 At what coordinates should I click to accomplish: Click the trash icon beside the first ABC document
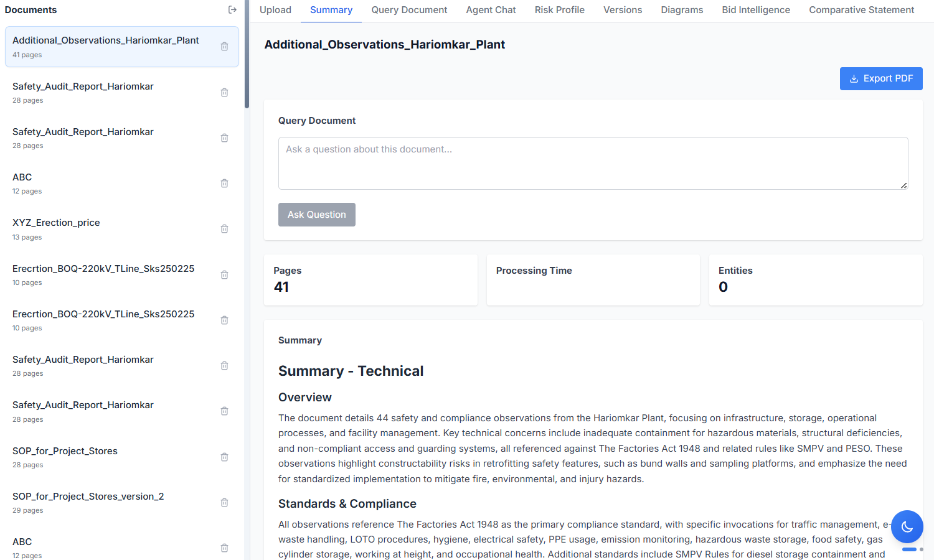click(x=225, y=184)
